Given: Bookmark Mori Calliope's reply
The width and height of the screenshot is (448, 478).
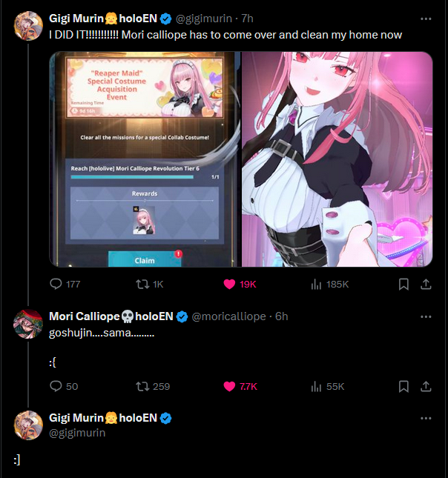Looking at the screenshot, I should tap(403, 387).
